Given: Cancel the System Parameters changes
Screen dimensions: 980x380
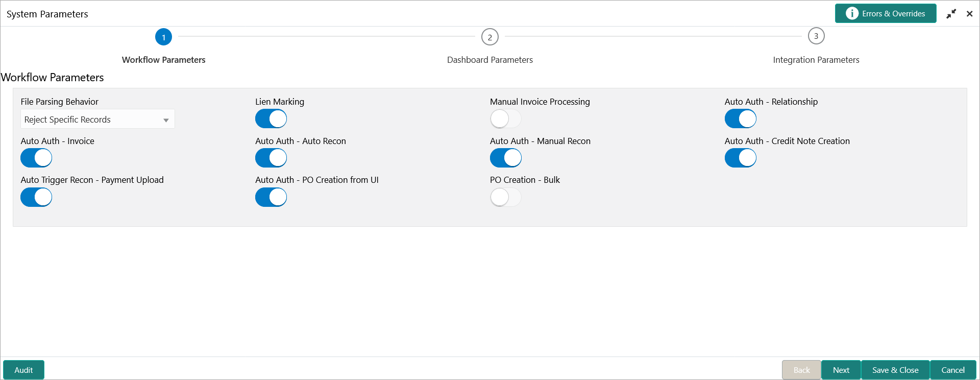Looking at the screenshot, I should (x=952, y=370).
